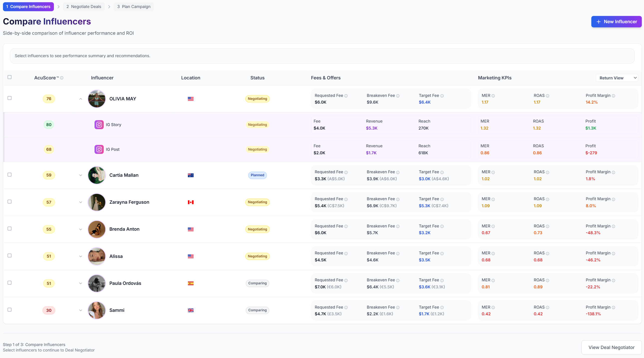Click info icon beside Olivia May's Requested Fee

[x=346, y=96]
